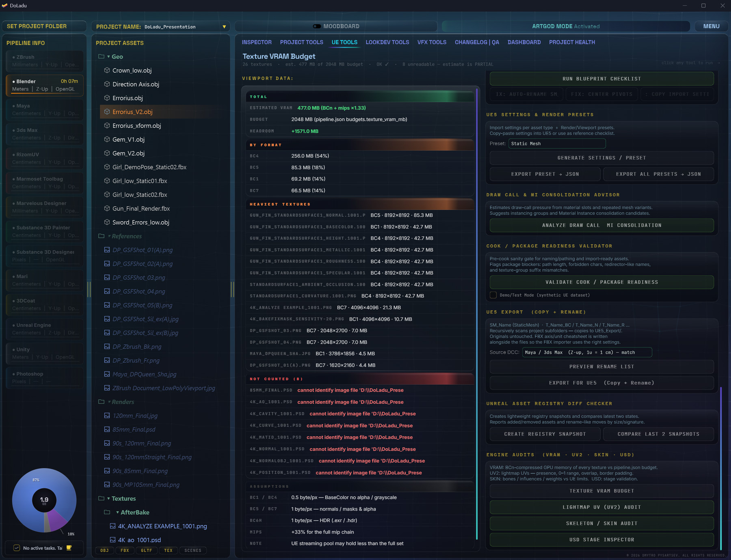
Task: Select the Blender pipeline card
Action: [x=45, y=85]
